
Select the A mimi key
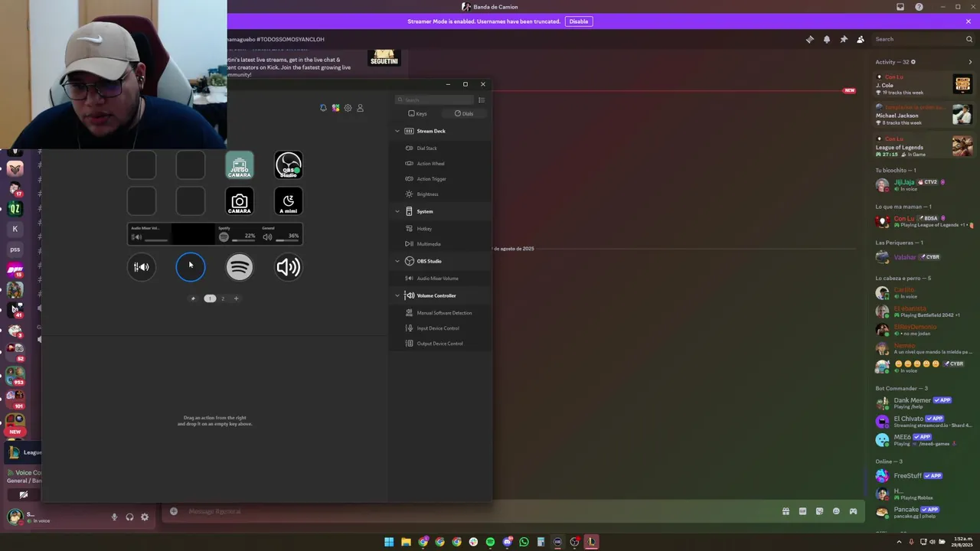(x=289, y=201)
